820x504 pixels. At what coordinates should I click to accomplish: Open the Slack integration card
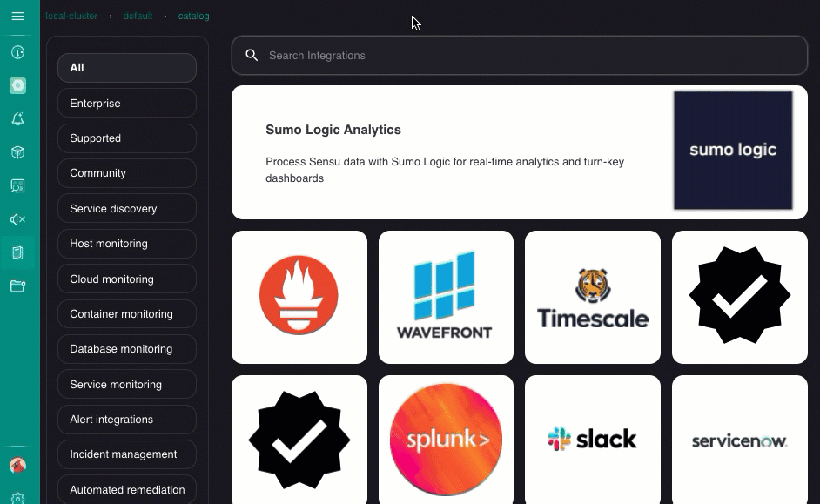(593, 440)
